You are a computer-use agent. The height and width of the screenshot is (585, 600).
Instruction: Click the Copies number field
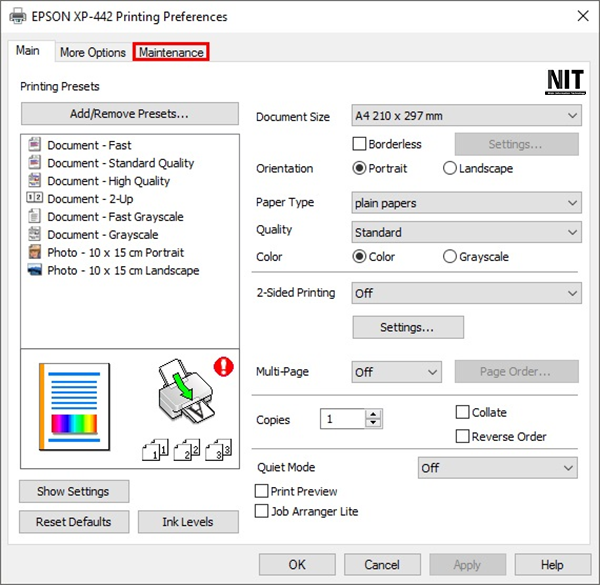[x=342, y=419]
